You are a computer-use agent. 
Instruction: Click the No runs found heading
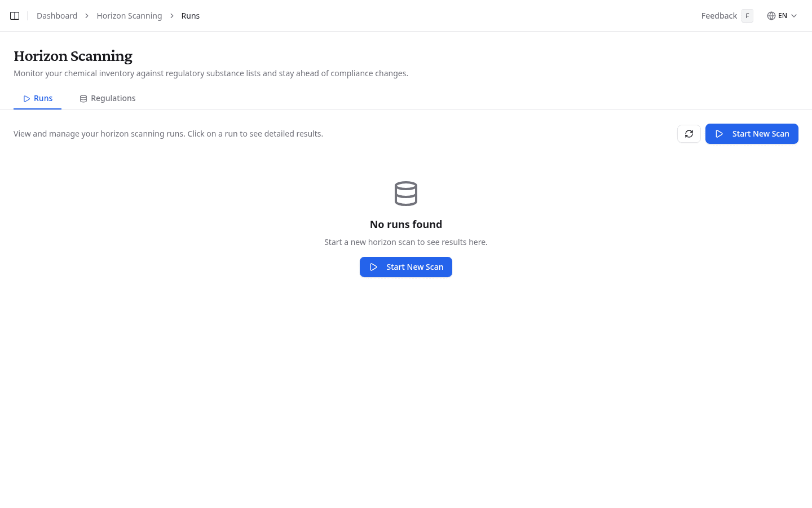click(x=405, y=224)
